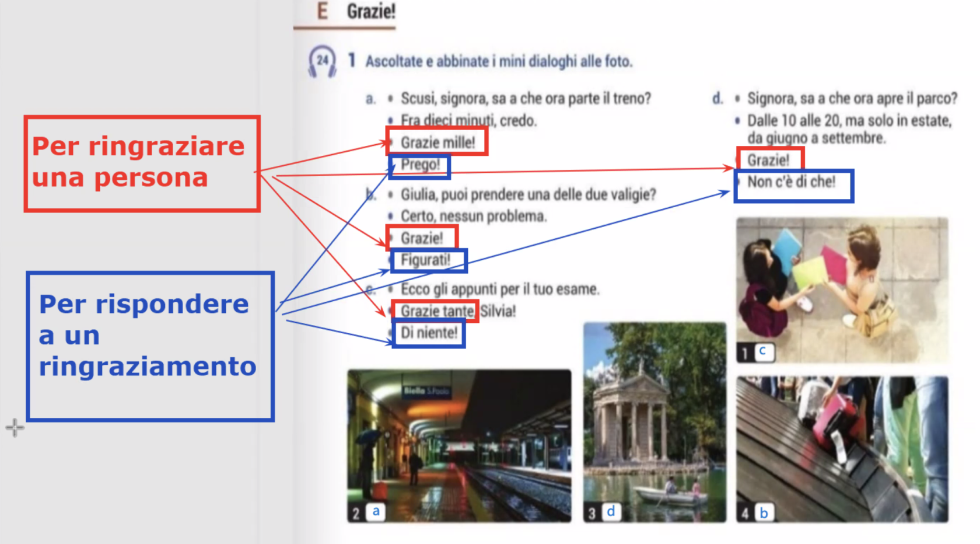
Task: Click answer box "d" on the park photo
Action: click(611, 512)
